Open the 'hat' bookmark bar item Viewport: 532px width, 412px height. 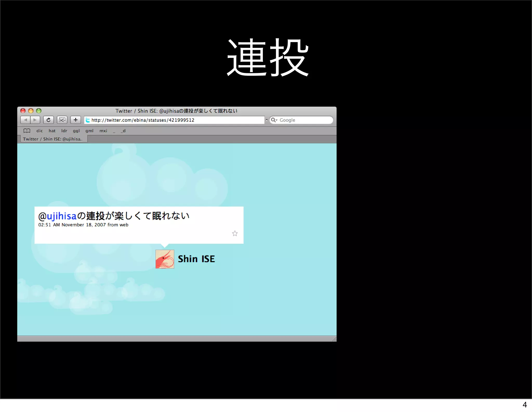[52, 131]
